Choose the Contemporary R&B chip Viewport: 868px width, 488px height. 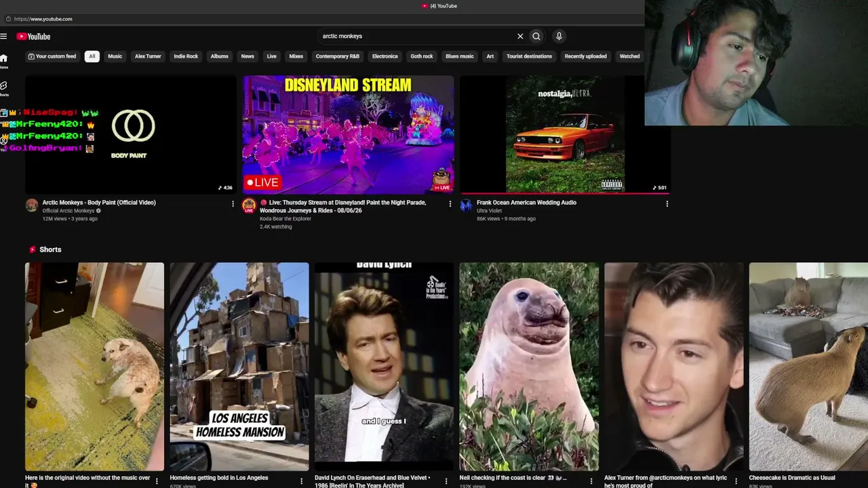click(338, 56)
